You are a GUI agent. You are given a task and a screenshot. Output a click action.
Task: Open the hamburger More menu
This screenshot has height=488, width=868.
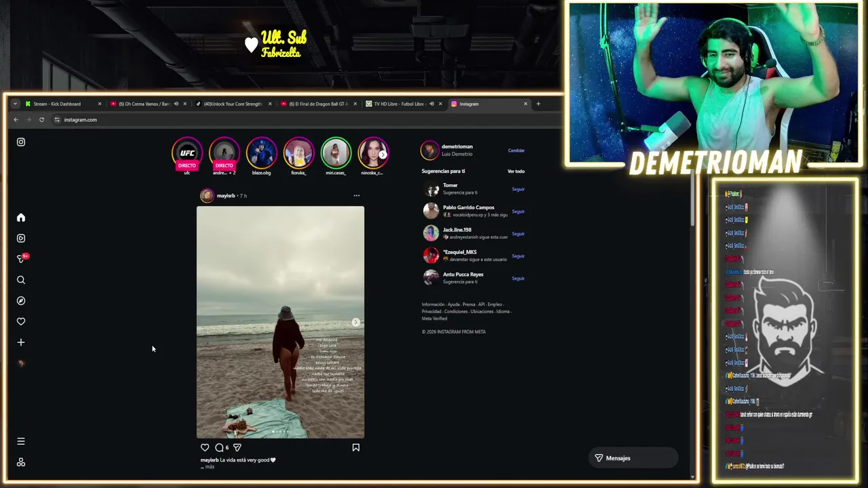point(21,441)
